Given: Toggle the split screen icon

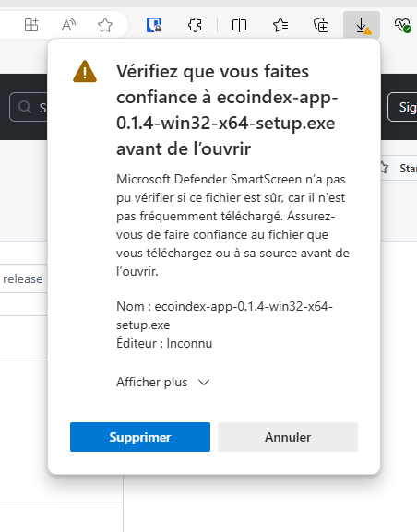Looking at the screenshot, I should tap(239, 25).
